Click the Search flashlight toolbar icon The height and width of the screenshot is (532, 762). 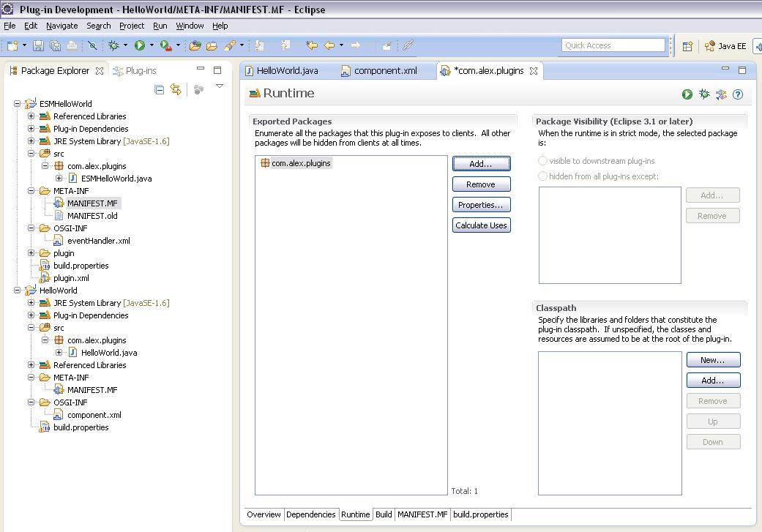tap(230, 45)
